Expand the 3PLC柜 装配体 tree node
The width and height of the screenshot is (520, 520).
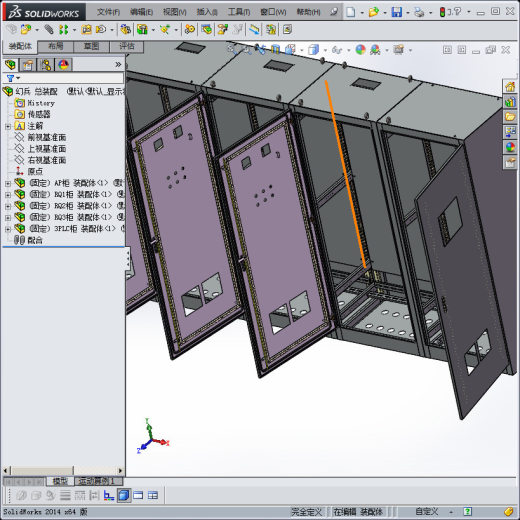[8, 229]
